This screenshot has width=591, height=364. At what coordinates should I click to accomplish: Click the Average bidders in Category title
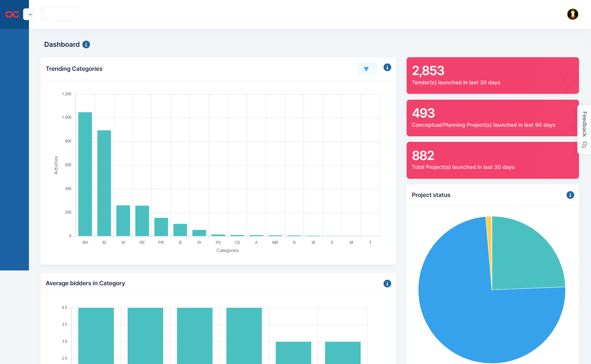click(x=85, y=283)
